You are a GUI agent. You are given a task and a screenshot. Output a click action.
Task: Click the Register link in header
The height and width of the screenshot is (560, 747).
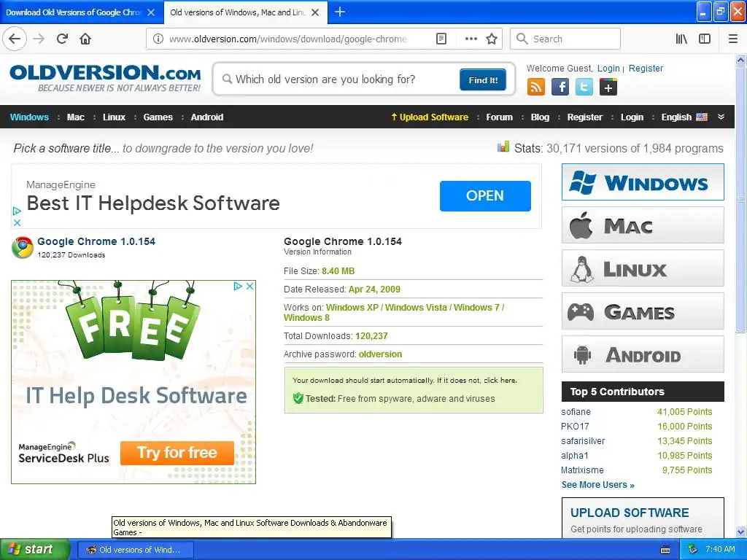point(646,68)
